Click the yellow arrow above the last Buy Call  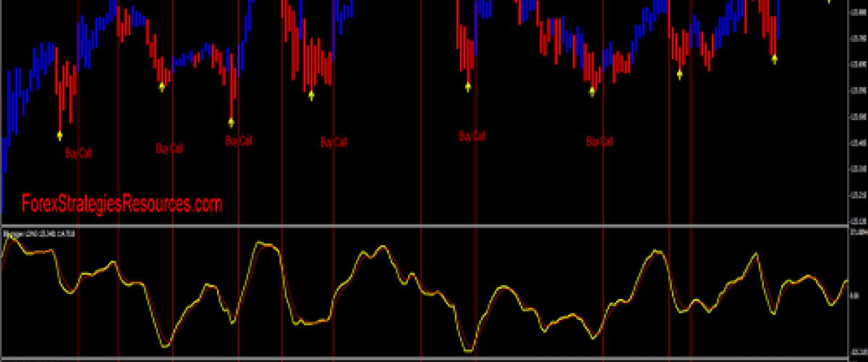(x=592, y=91)
